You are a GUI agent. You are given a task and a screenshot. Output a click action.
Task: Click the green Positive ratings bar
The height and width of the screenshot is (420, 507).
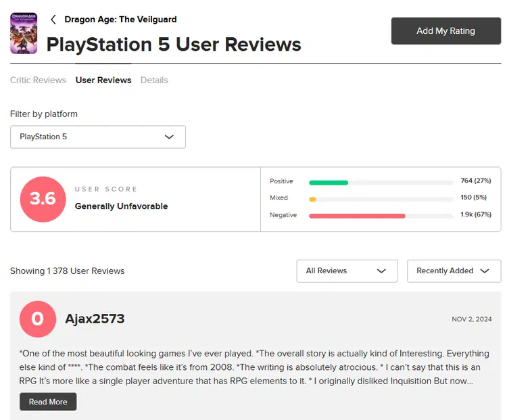pos(329,183)
